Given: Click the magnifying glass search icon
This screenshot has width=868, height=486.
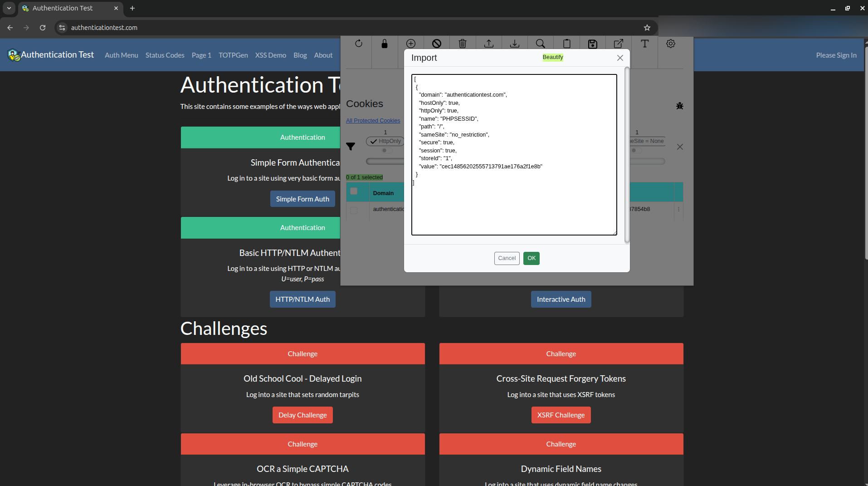Looking at the screenshot, I should (540, 44).
